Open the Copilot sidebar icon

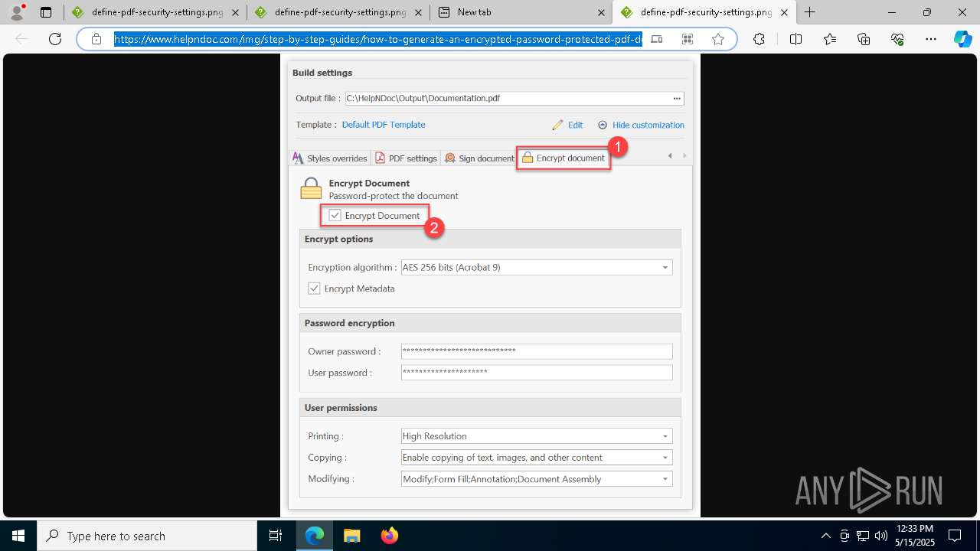point(962,39)
